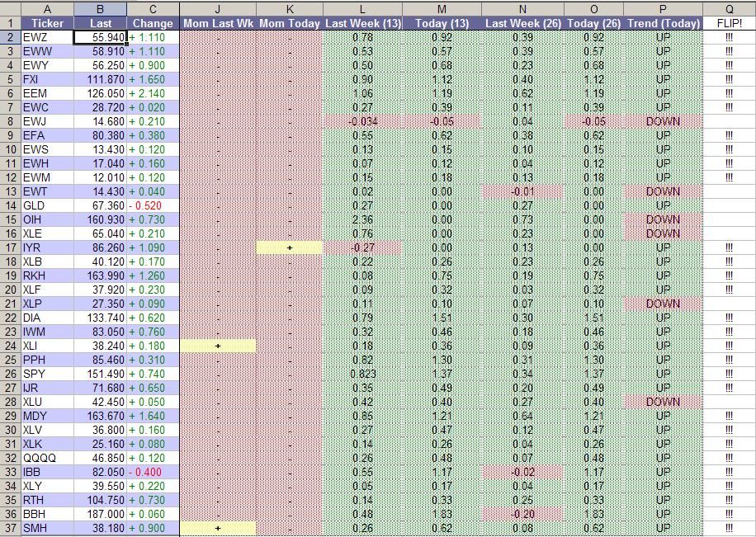This screenshot has height=537, width=756.
Task: Select the !!! flip cell in DIA row
Action: click(x=729, y=318)
